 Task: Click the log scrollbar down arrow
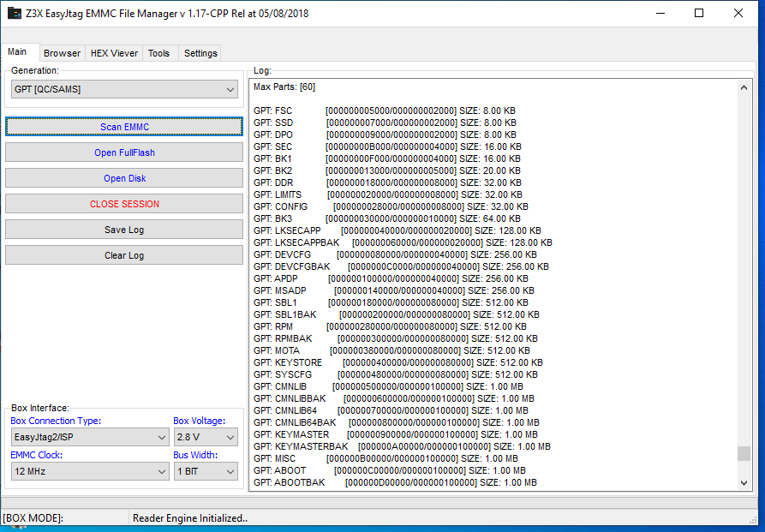[x=744, y=483]
